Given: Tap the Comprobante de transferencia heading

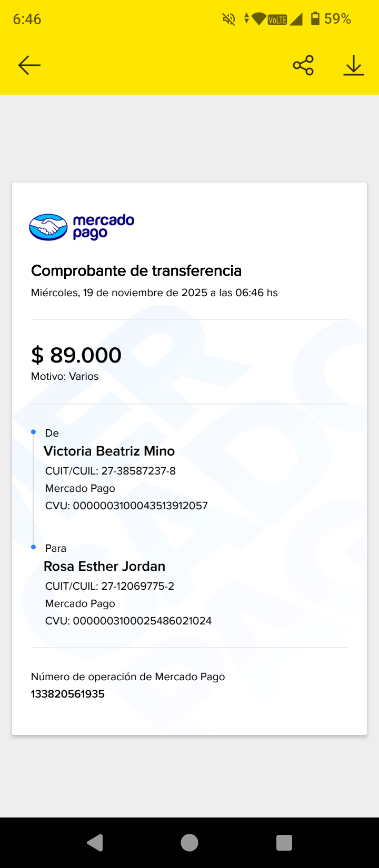Looking at the screenshot, I should click(x=136, y=271).
